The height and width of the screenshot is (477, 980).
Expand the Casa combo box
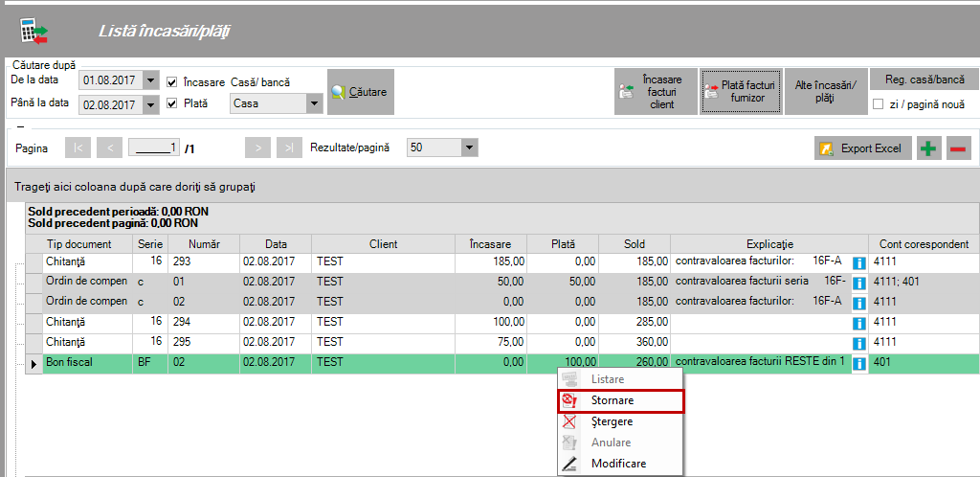314,104
